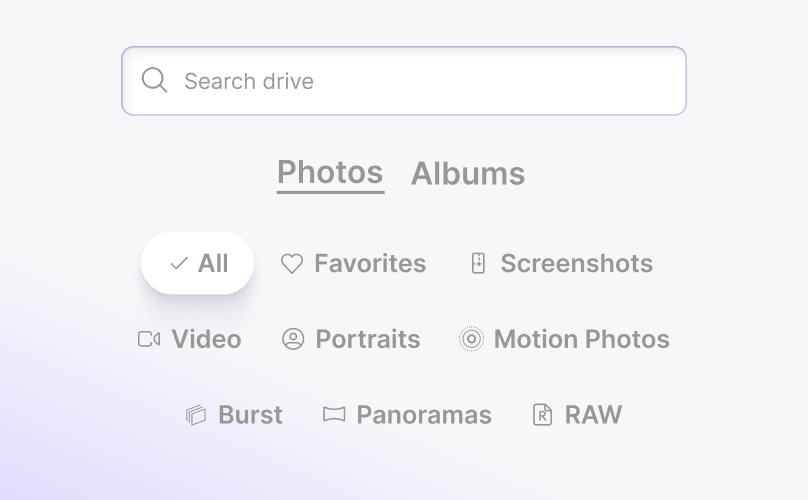
Task: Click the Panoramas icon
Action: coord(334,415)
